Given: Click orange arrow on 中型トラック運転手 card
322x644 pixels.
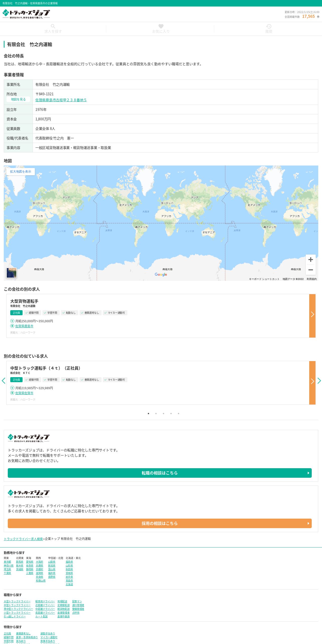Looking at the screenshot, I should tap(312, 383).
